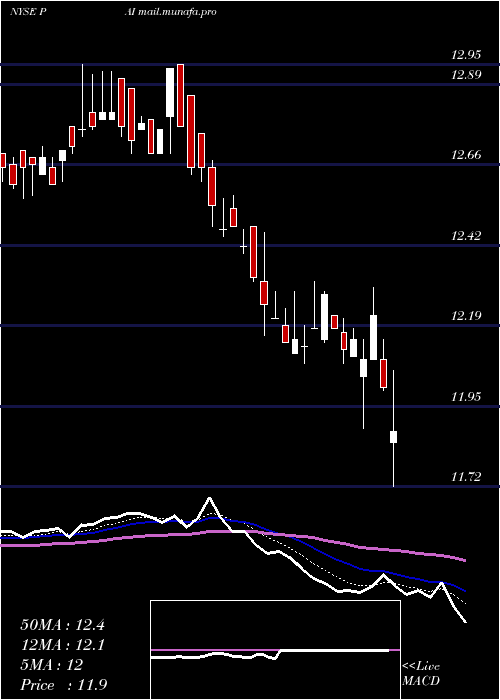Click the 12.19 price axis label
This screenshot has width=500, height=700.
466,316
